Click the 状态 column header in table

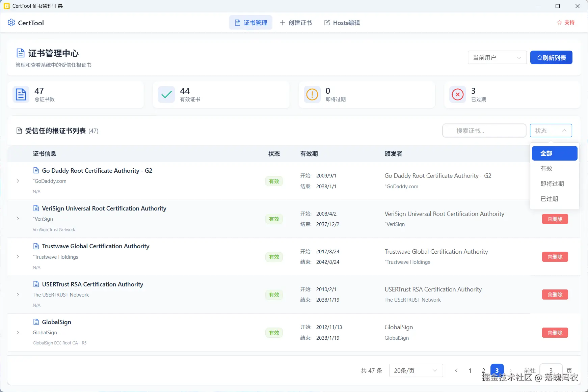click(274, 154)
